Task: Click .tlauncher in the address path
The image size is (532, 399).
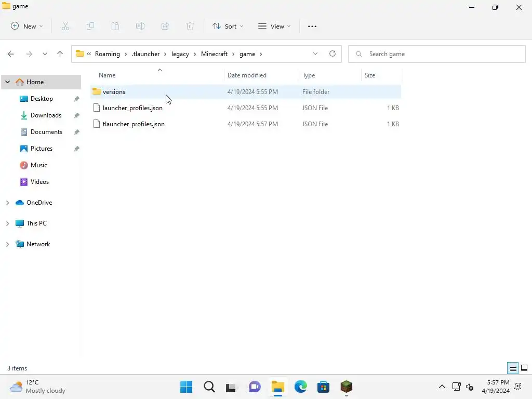Action: click(x=145, y=54)
